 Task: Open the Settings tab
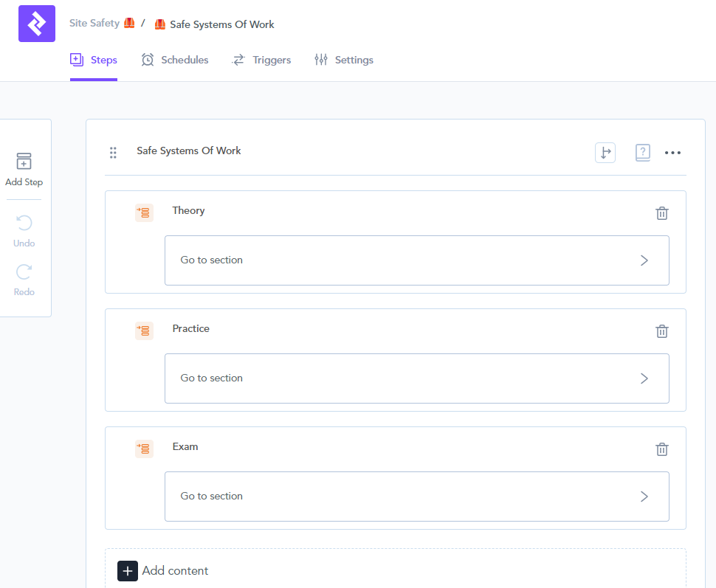coord(344,60)
